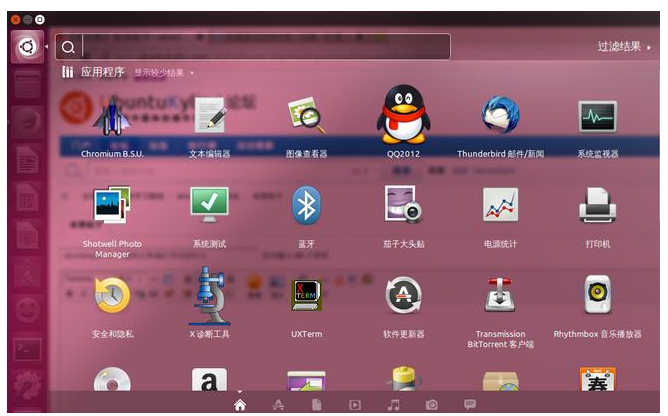Launch 茄子大头贴 webcam booth app
Image resolution: width=668 pixels, height=416 pixels.
coord(403,205)
